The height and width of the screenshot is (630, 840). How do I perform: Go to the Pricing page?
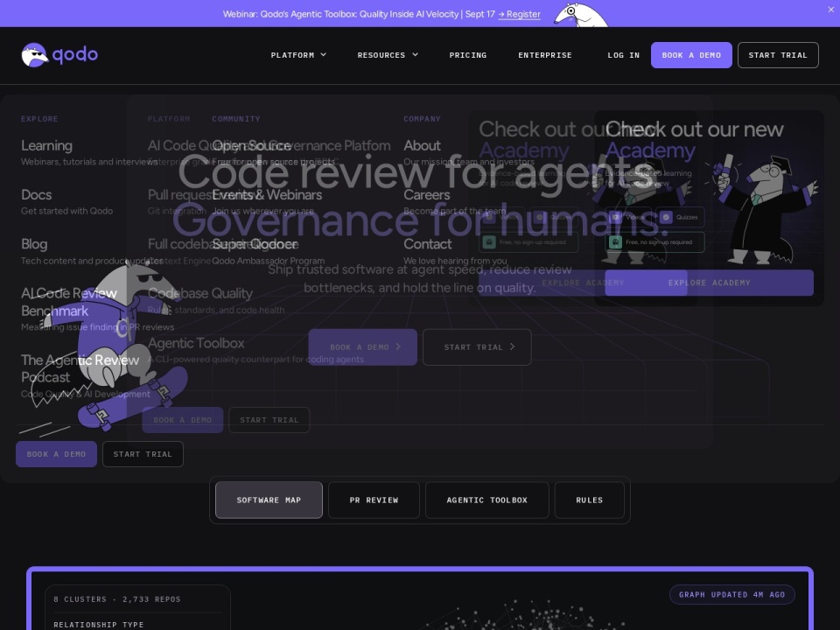point(467,55)
